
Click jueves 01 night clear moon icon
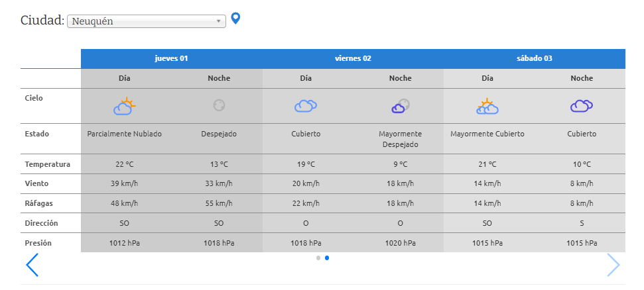pyautogui.click(x=219, y=105)
